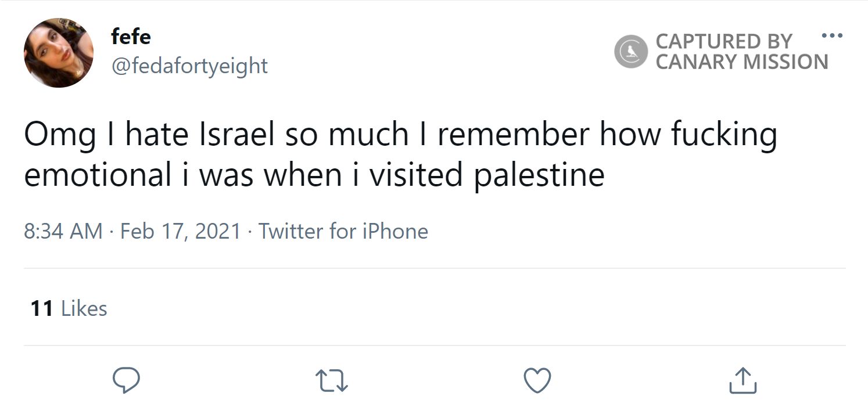Click the Canary Mission bird logo

point(630,52)
